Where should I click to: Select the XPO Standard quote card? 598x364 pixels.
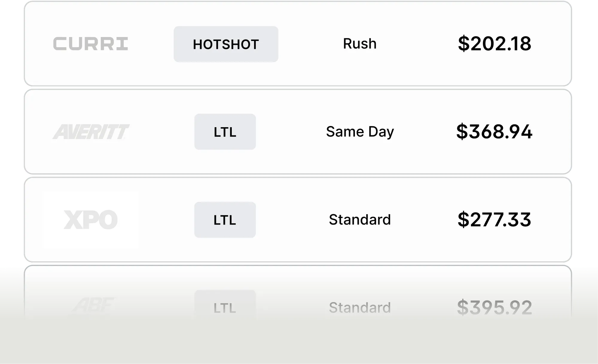pos(298,220)
